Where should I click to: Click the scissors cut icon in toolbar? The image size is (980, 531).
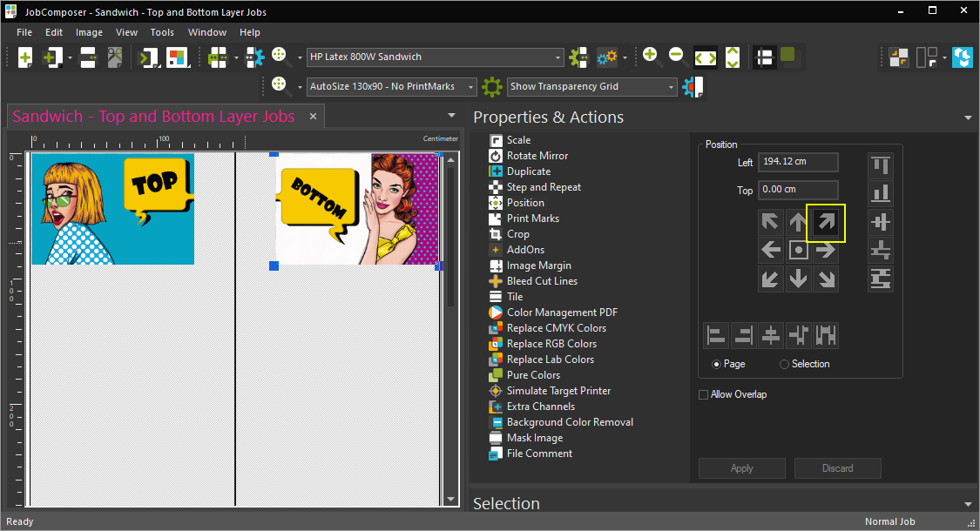click(x=115, y=57)
